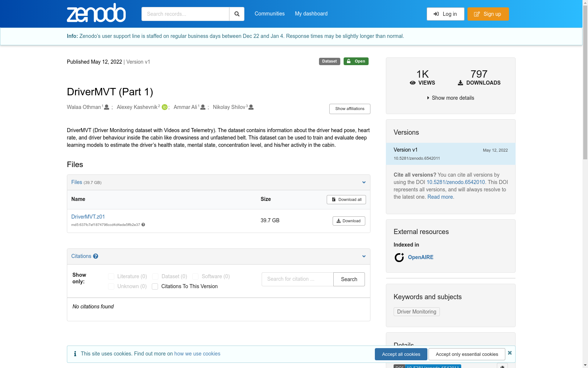588x368 pixels.
Task: Open the Communities menu item
Action: point(270,14)
